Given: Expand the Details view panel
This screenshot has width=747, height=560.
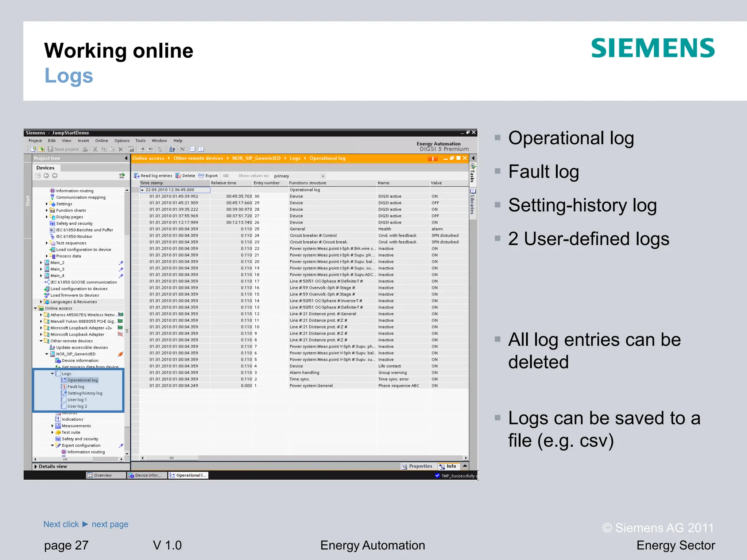Looking at the screenshot, I should point(36,467).
